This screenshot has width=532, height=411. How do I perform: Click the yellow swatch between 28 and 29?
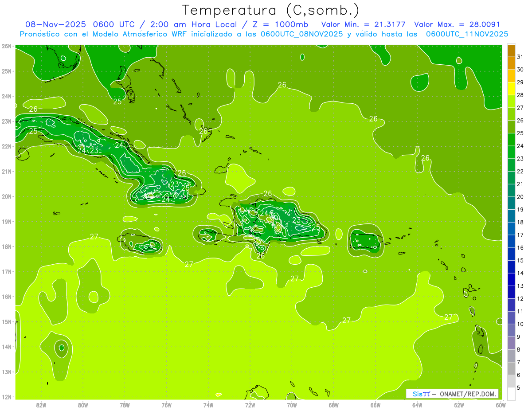point(511,89)
